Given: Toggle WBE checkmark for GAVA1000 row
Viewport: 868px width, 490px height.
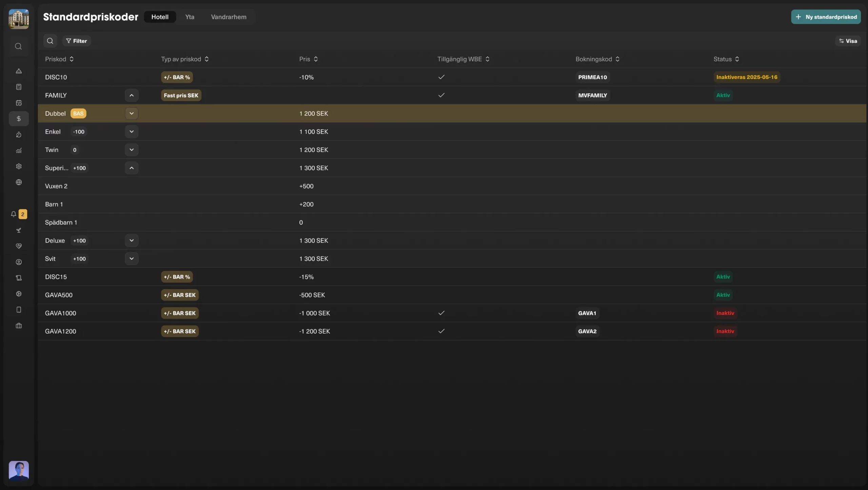Looking at the screenshot, I should (x=441, y=313).
